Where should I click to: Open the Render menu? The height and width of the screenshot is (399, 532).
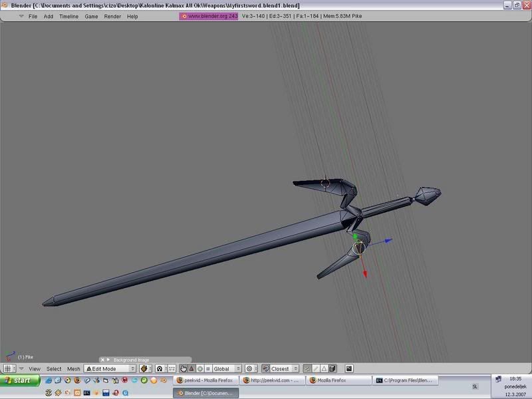112,16
